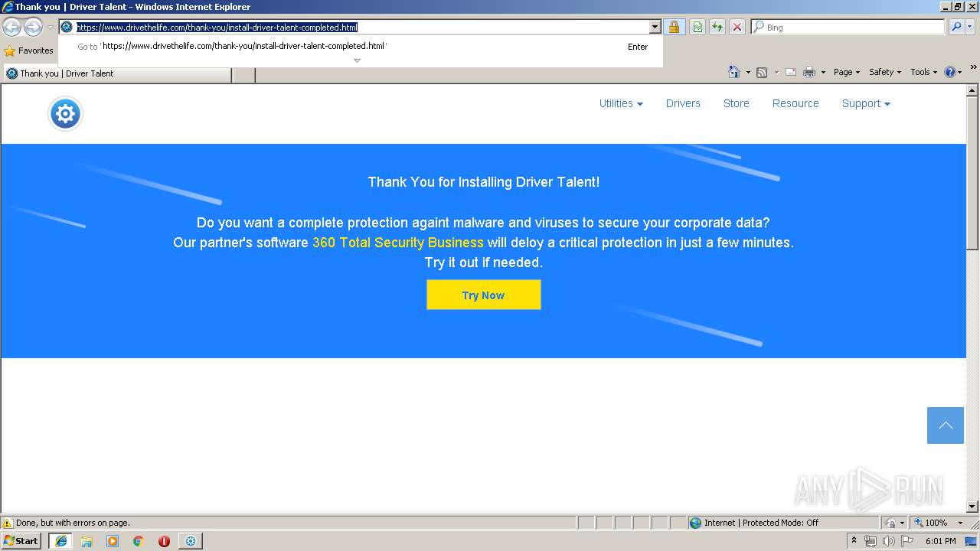Open the Tools menu
Screen dimensions: 980x551
(x=923, y=72)
